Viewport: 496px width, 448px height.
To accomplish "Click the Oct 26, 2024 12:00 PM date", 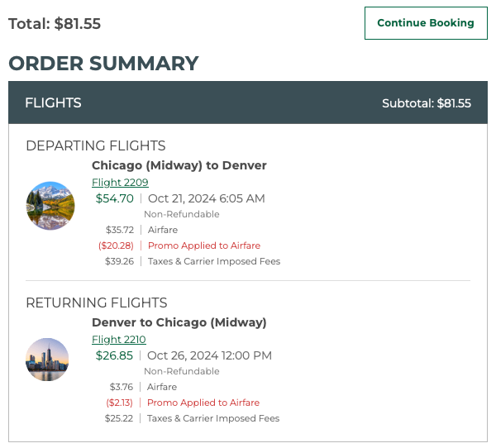I will pyautogui.click(x=209, y=355).
